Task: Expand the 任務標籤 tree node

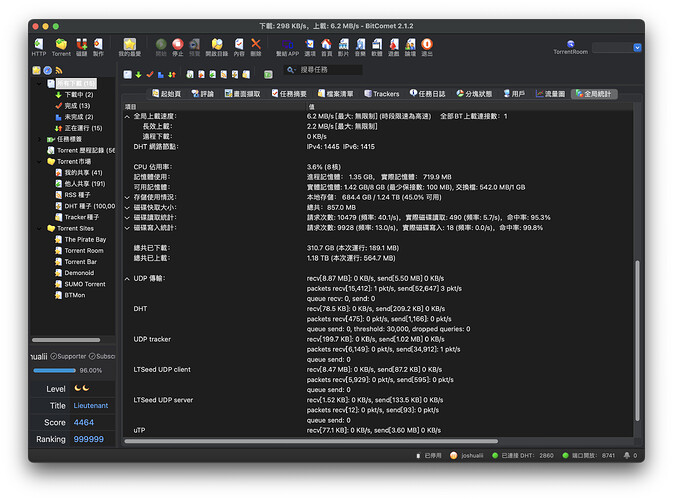Action: [x=39, y=139]
